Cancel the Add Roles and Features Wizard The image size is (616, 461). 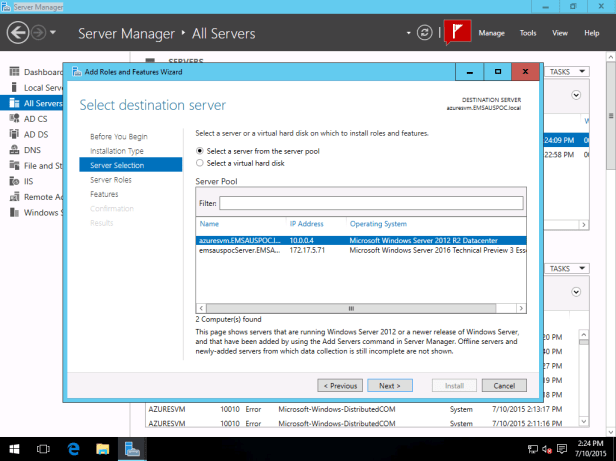click(504, 385)
